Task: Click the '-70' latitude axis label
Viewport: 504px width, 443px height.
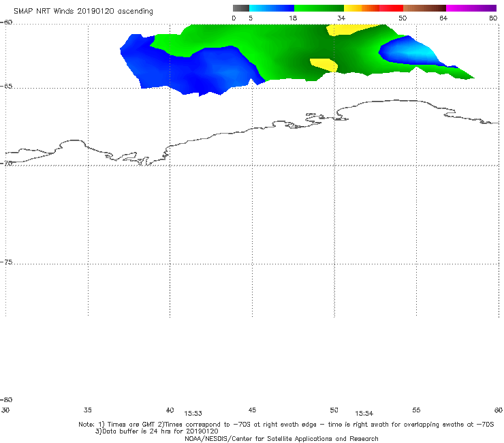Action: coord(6,164)
